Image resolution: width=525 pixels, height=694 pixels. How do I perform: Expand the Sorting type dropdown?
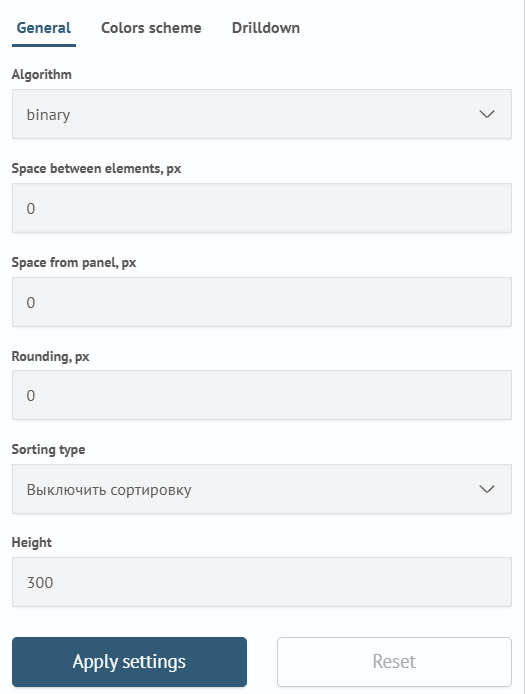click(x=262, y=489)
